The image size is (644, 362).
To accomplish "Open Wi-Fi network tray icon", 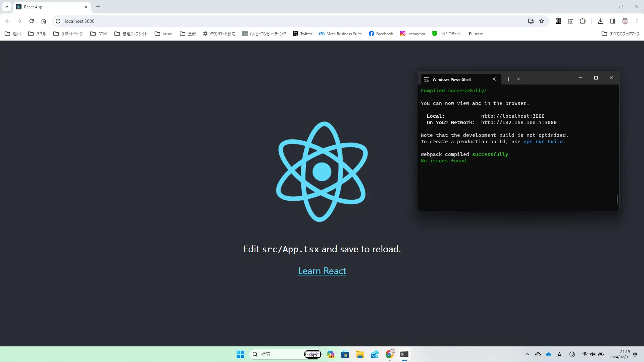I will click(x=585, y=354).
